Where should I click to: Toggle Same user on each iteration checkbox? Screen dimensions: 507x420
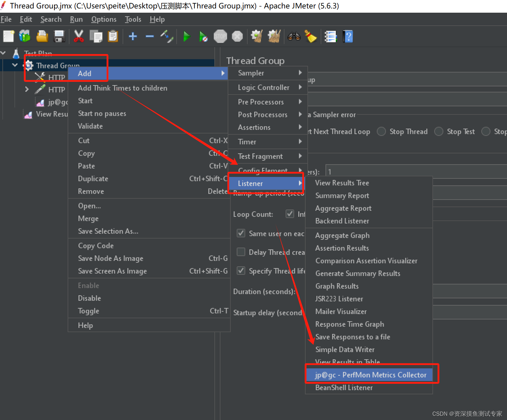point(241,233)
